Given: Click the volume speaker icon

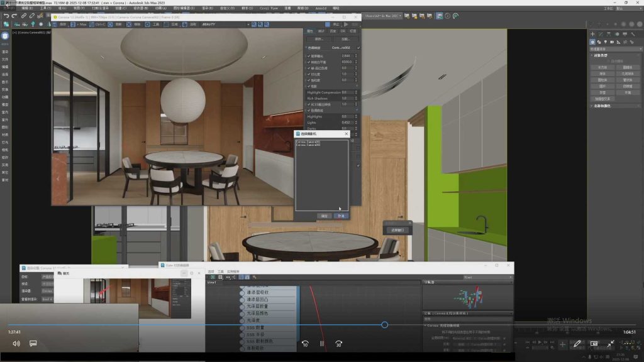Looking at the screenshot, I should point(16,344).
